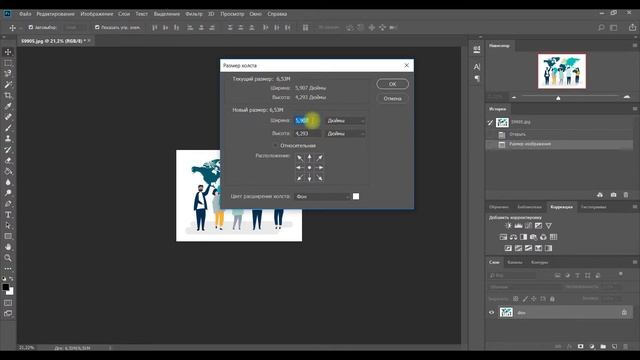Image resolution: width=640 pixels, height=360 pixels.
Task: Select the Move tool in toolbar
Action: click(x=8, y=52)
